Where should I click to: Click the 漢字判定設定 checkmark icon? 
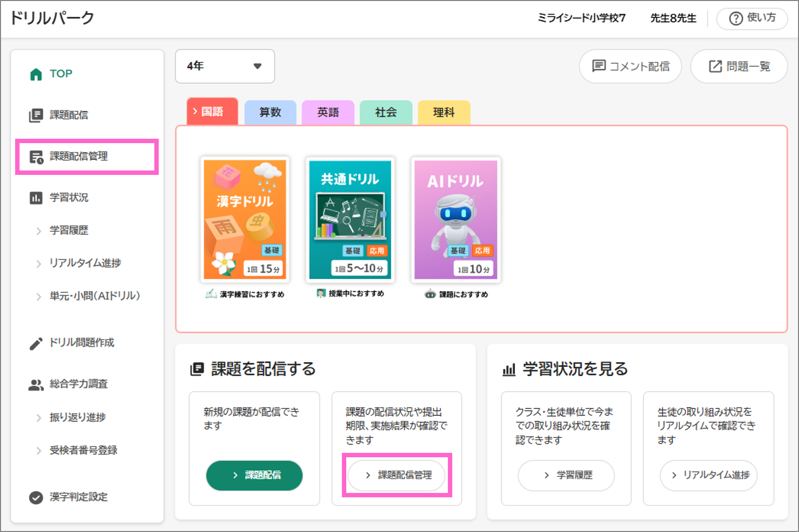pyautogui.click(x=36, y=497)
